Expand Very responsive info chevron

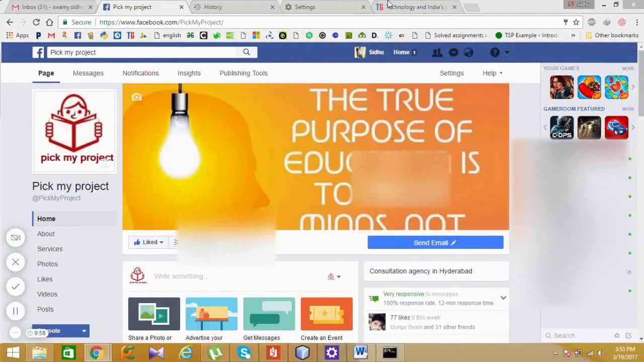click(x=503, y=298)
